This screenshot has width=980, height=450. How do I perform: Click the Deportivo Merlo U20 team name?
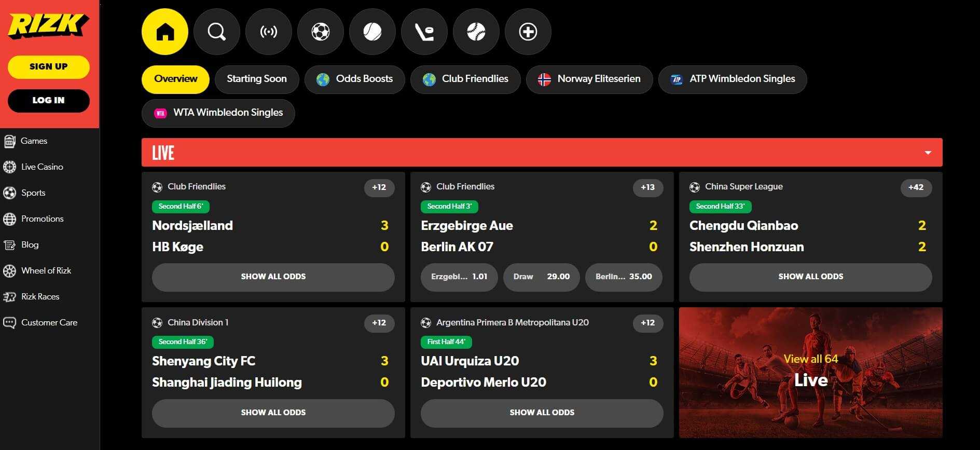[484, 383]
